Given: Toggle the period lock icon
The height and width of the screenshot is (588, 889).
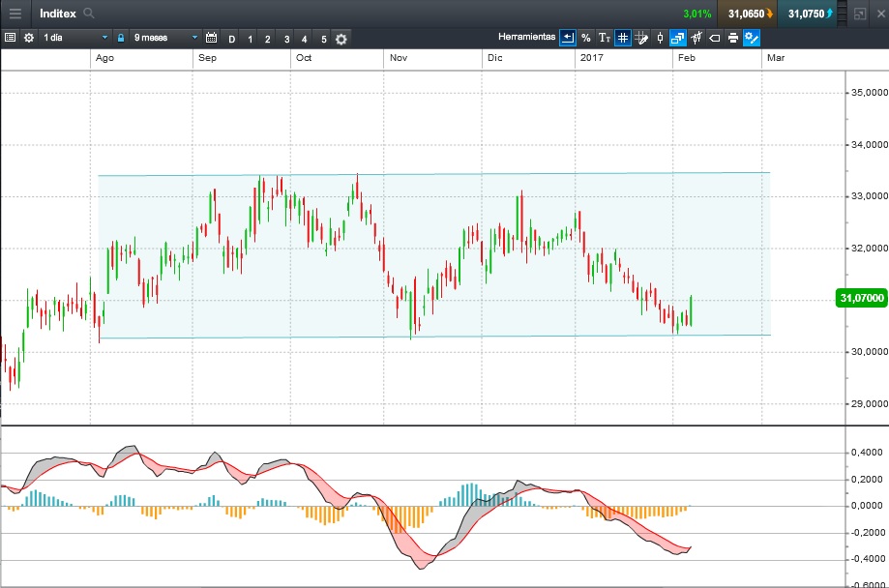Looking at the screenshot, I should (121, 38).
